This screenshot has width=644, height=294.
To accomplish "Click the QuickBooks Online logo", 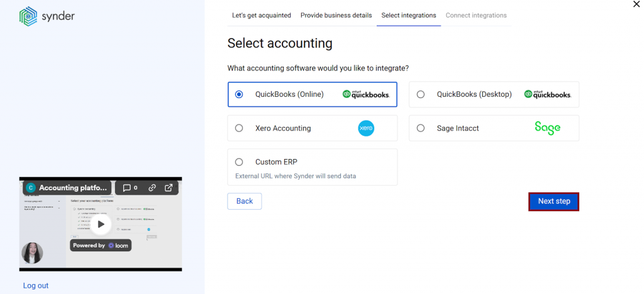I will (366, 94).
